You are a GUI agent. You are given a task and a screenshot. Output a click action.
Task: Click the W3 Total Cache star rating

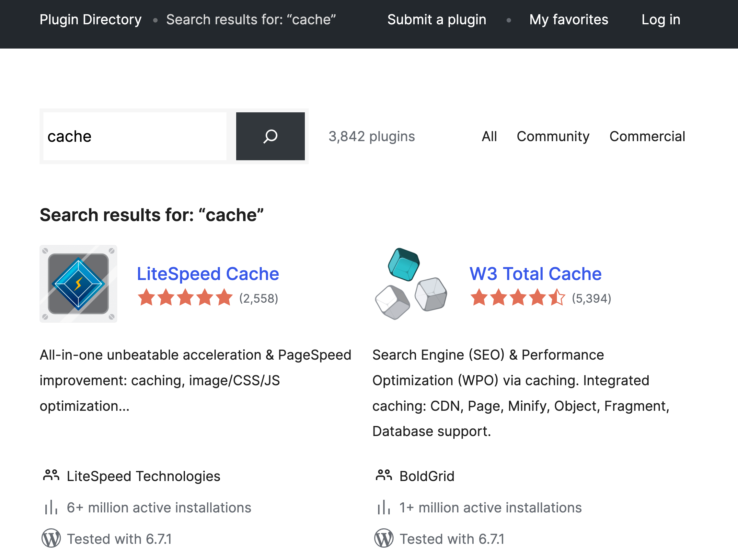tap(518, 298)
